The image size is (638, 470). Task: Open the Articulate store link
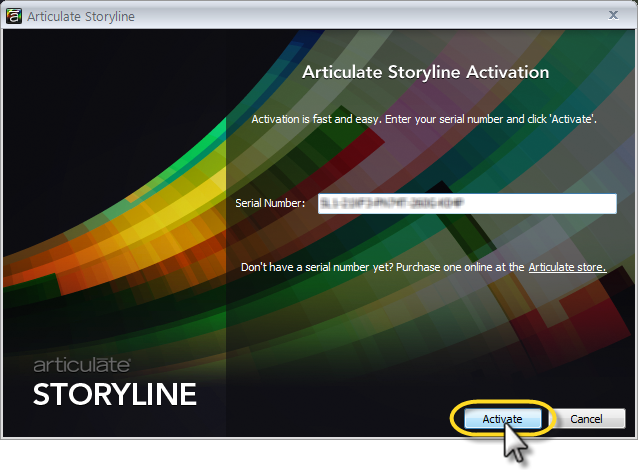(x=567, y=267)
